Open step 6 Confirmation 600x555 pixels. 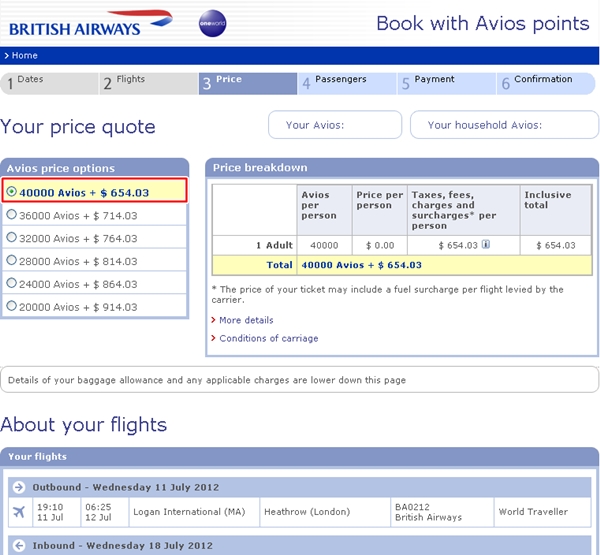point(546,83)
